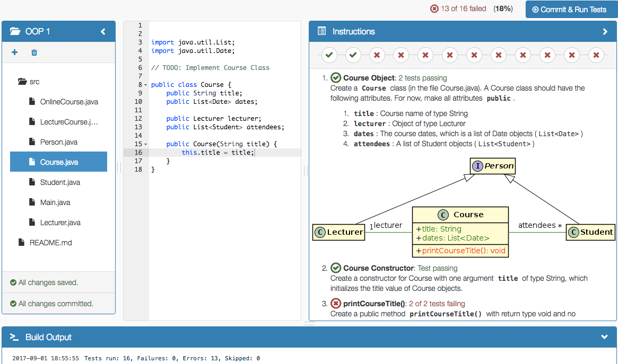Click the trash icon to delete selected file

pos(34,52)
